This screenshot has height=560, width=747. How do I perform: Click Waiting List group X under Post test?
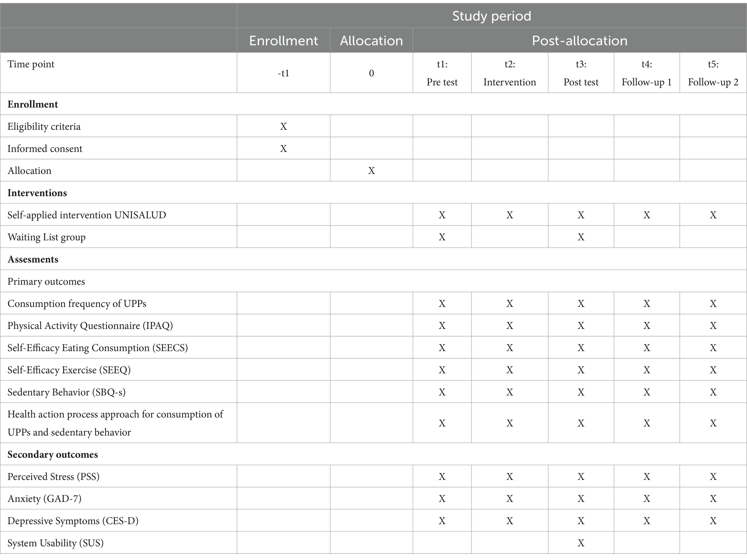[x=581, y=237]
